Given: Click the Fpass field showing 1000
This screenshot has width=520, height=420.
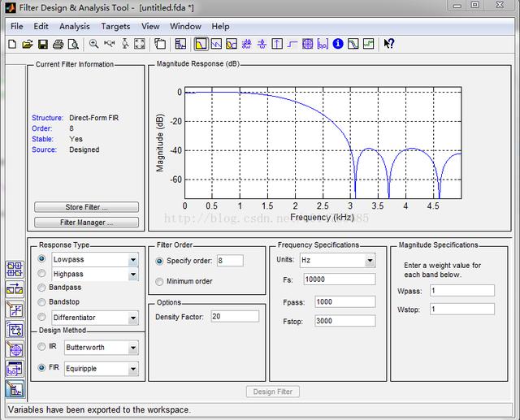Looking at the screenshot, I should (345, 301).
